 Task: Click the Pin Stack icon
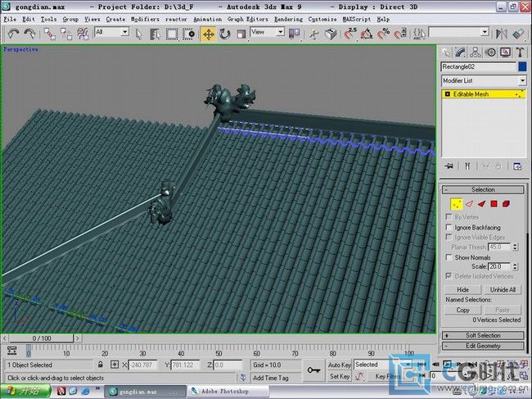[449, 166]
